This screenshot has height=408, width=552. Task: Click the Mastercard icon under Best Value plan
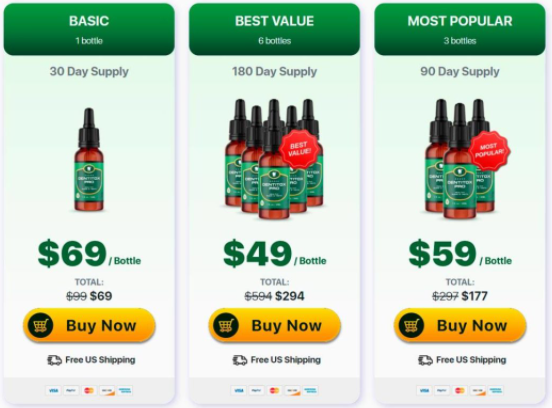click(274, 390)
